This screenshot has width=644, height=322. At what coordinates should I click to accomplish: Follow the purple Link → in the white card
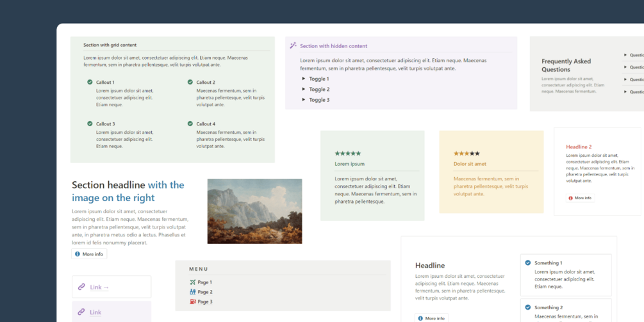99,287
